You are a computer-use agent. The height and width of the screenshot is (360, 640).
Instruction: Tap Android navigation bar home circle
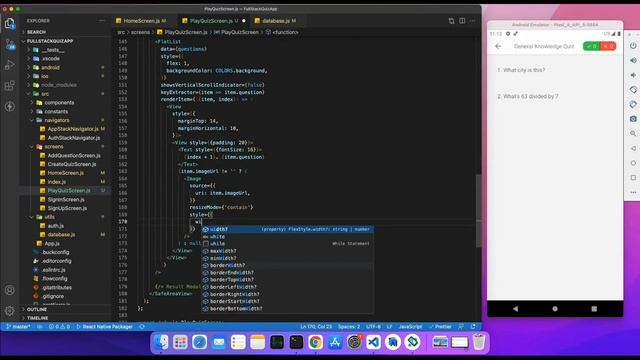[x=555, y=309]
